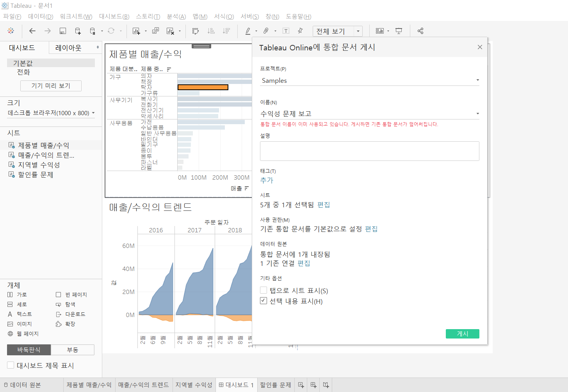The height and width of the screenshot is (392, 568).
Task: Select the 매출/수익의 트렌... sheet in the list
Action: click(x=46, y=155)
